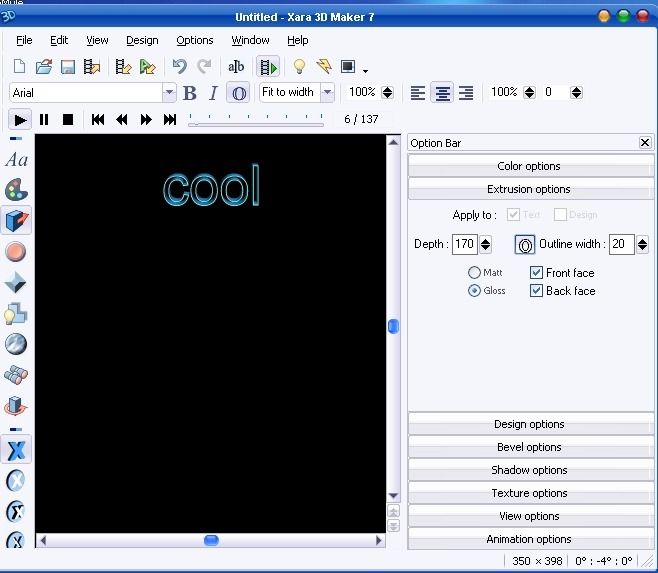Viewport: 658px width, 573px height.
Task: Select the bevel diamond tool
Action: click(x=16, y=283)
